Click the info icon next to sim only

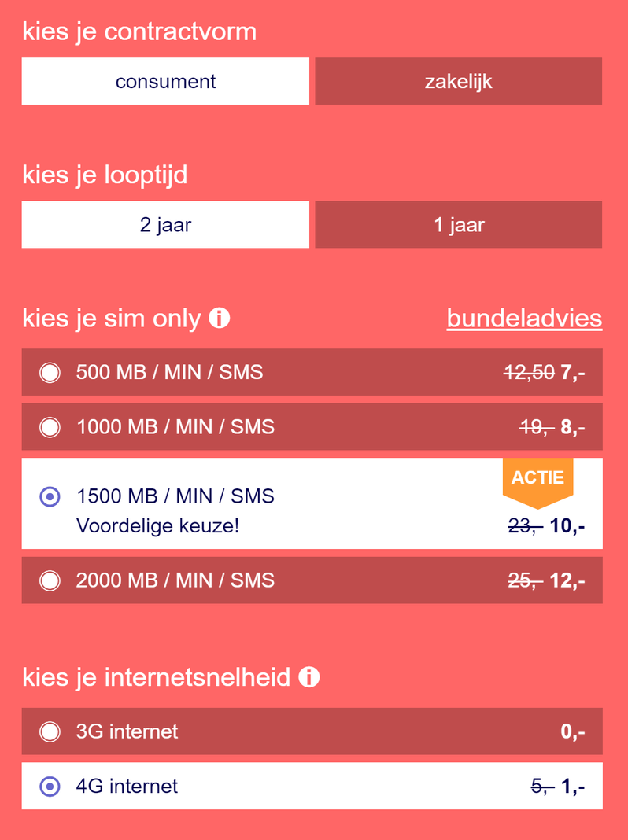pyautogui.click(x=220, y=319)
